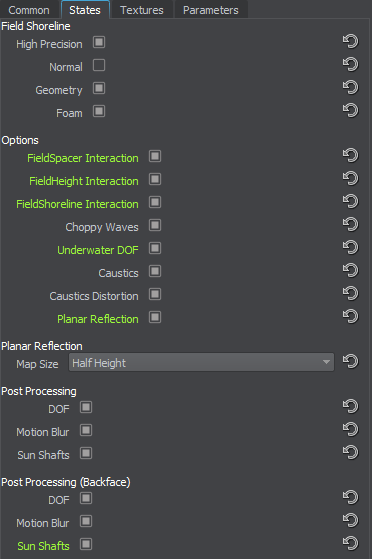Toggle the FieldHeight Interaction checkbox
Viewport: 372px width, 559px height.
tap(155, 179)
